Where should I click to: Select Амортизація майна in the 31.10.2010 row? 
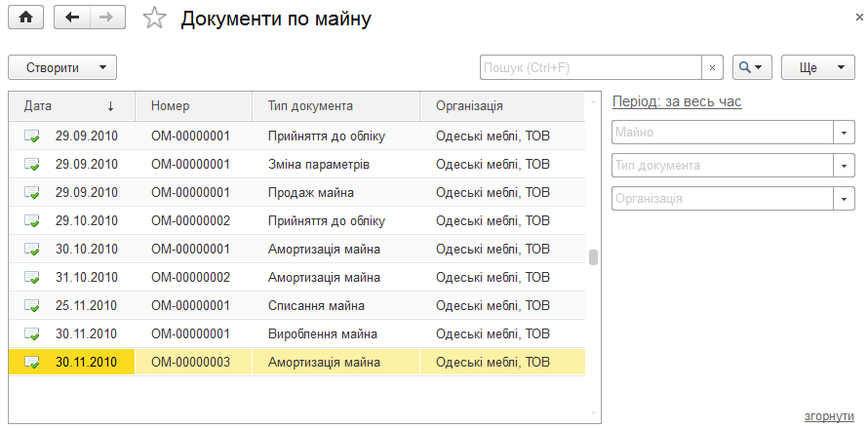[335, 278]
